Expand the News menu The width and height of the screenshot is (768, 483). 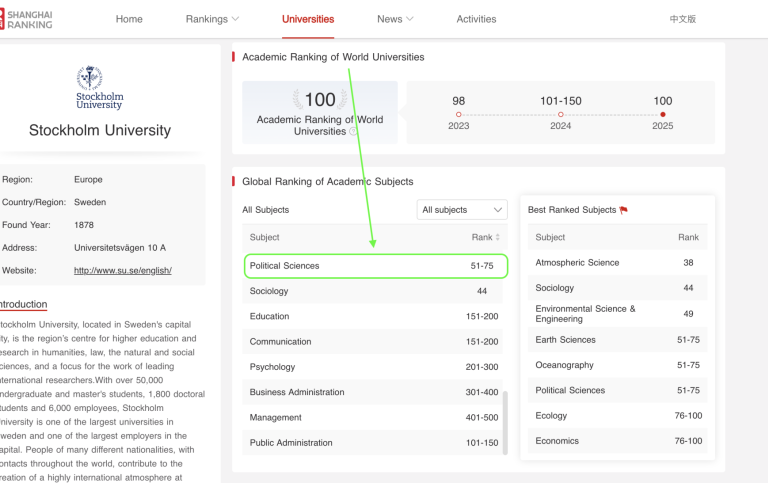tap(395, 19)
